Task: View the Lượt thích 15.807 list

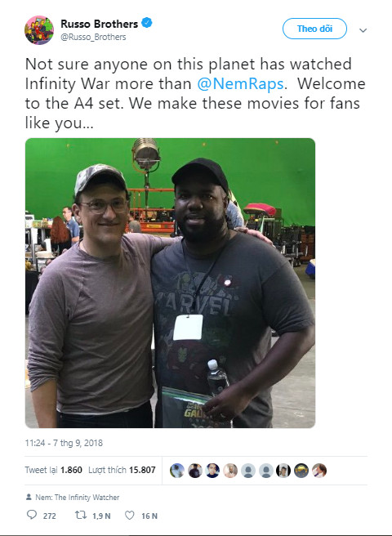Action: tap(122, 470)
